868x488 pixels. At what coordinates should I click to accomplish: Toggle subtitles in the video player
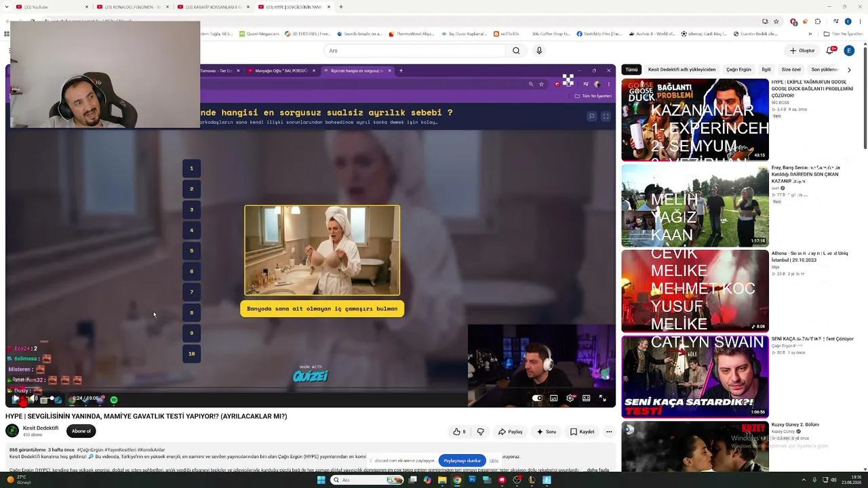pyautogui.click(x=553, y=399)
